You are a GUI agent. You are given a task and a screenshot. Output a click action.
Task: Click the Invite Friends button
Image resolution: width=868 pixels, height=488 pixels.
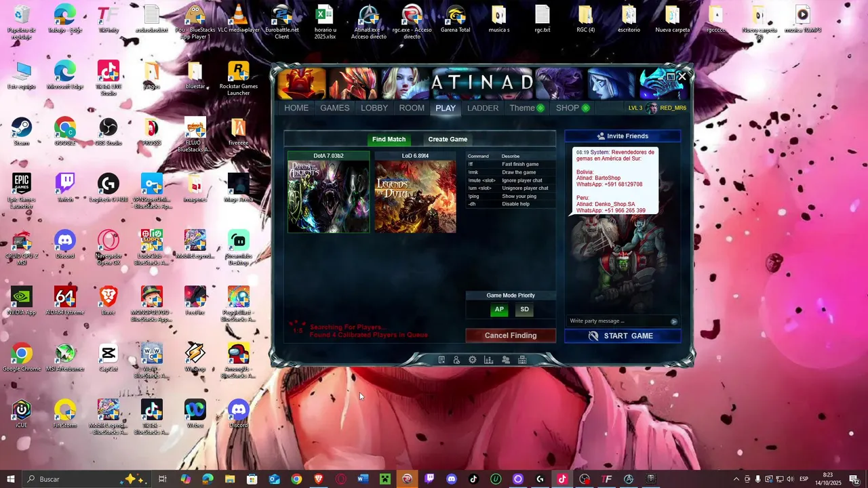(x=623, y=136)
